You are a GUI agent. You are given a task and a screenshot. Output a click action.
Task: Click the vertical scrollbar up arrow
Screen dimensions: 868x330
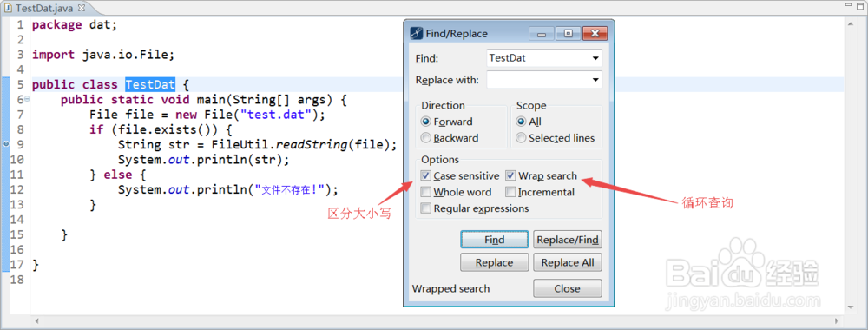[852, 24]
